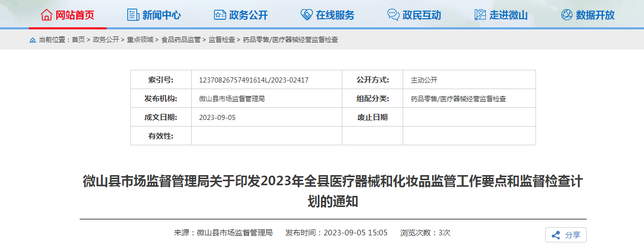
Task: Click 药品零售/医疗器械经营监督检查 breadcrumb link
Action: click(x=291, y=40)
